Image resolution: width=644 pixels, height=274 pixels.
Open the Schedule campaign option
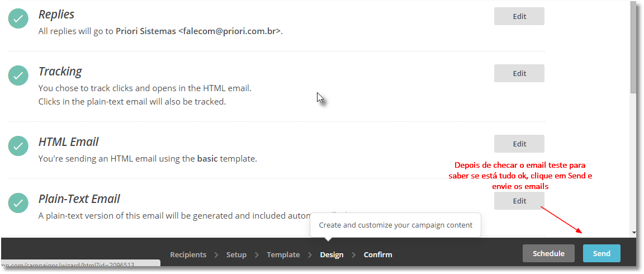(x=548, y=253)
